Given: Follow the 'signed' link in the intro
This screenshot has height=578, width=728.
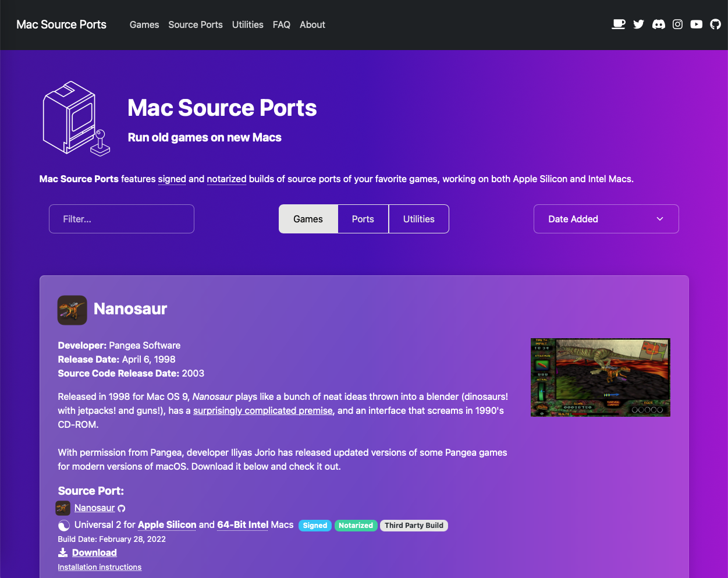Looking at the screenshot, I should coord(172,179).
